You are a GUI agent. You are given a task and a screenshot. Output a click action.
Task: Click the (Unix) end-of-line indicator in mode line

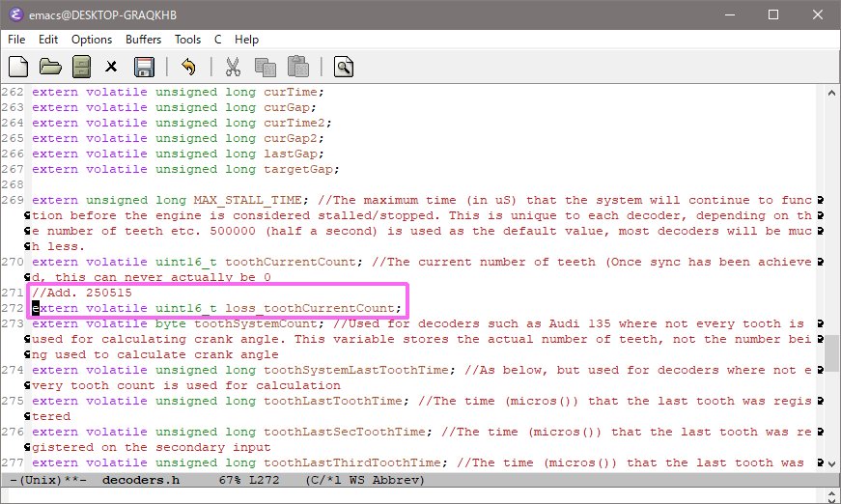pyautogui.click(x=41, y=480)
